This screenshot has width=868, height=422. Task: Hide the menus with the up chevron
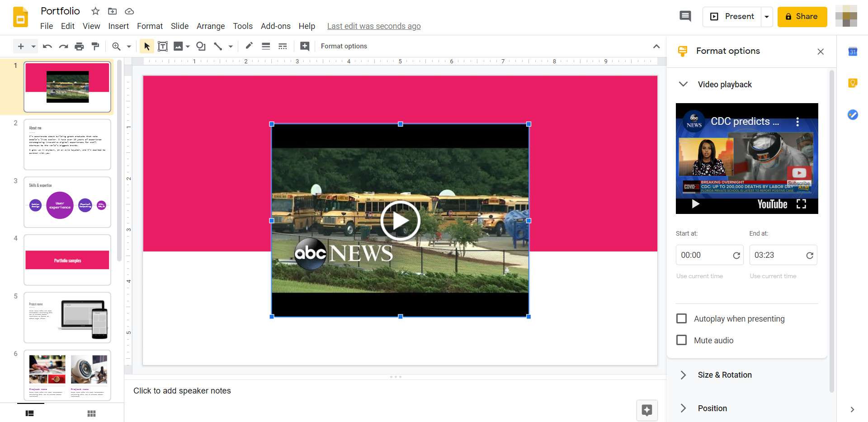656,46
